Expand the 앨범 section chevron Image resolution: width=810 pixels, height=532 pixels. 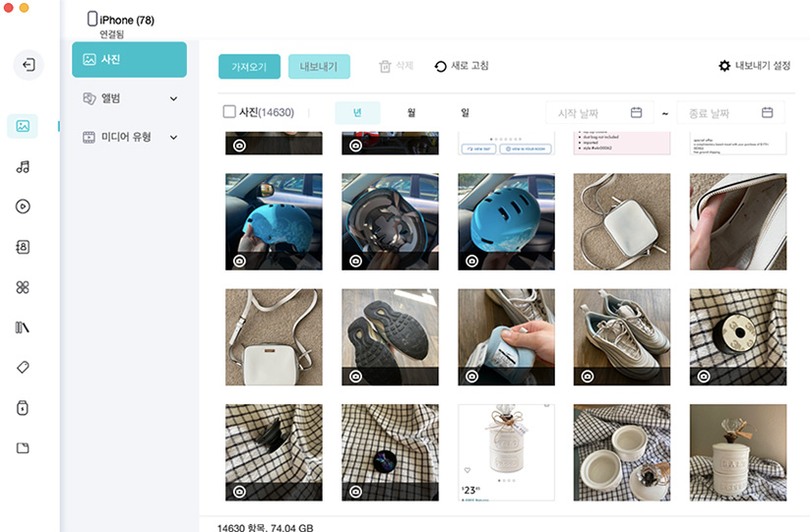pyautogui.click(x=174, y=98)
